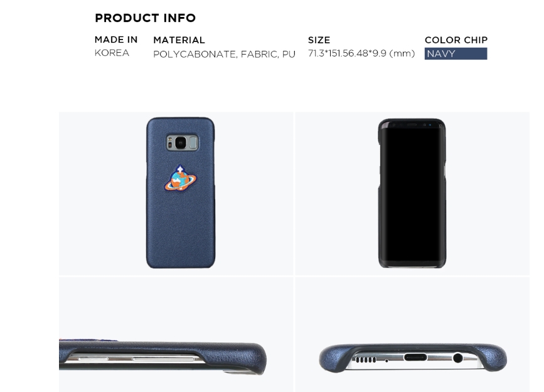Open the side view case image

point(176,334)
